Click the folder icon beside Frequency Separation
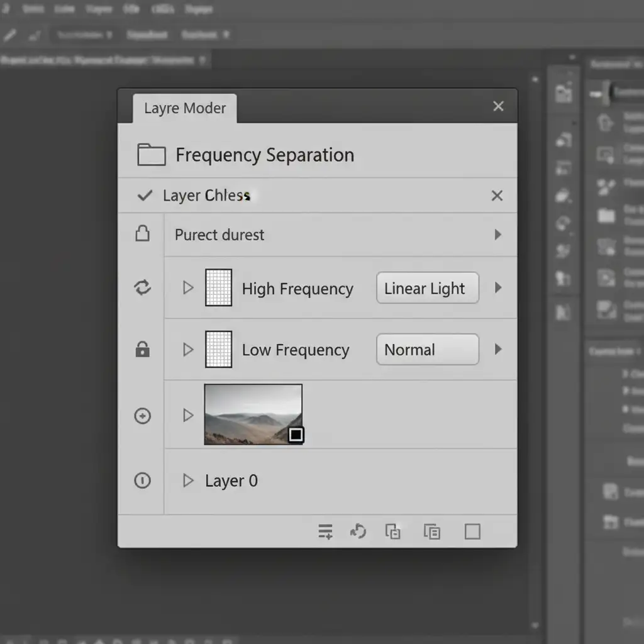This screenshot has height=644, width=644. (x=151, y=155)
